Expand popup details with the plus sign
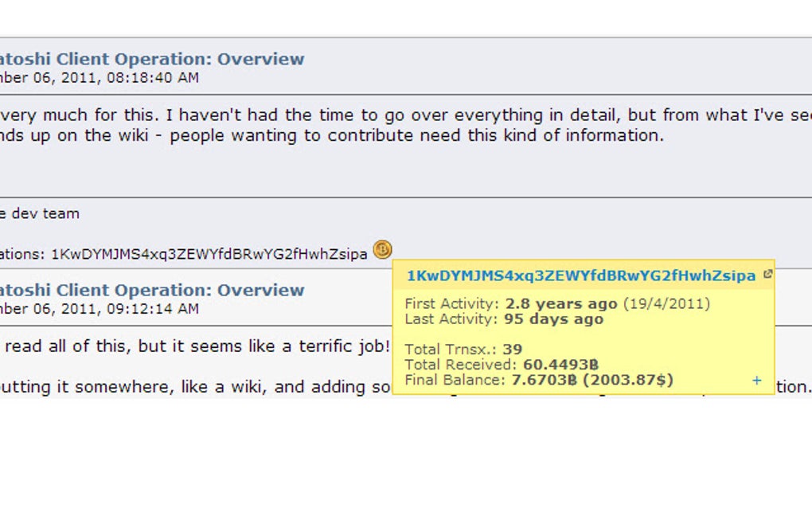 pyautogui.click(x=757, y=381)
